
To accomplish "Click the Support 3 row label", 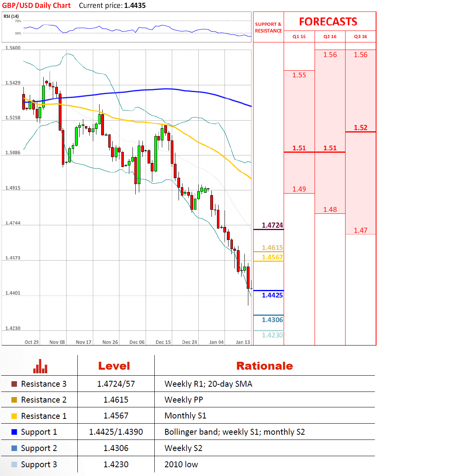I will pyautogui.click(x=39, y=465).
